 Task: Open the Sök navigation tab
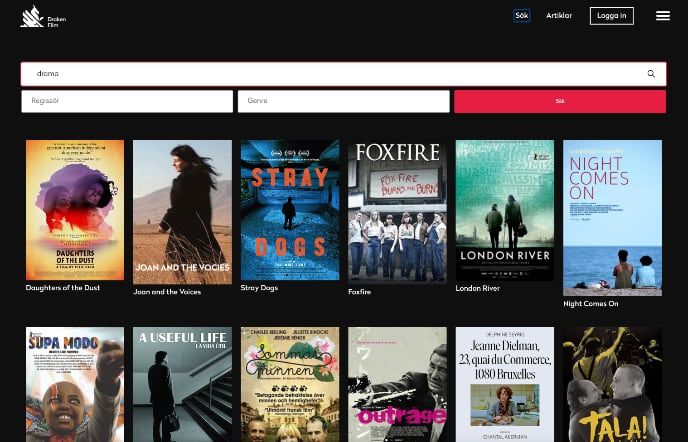point(521,16)
